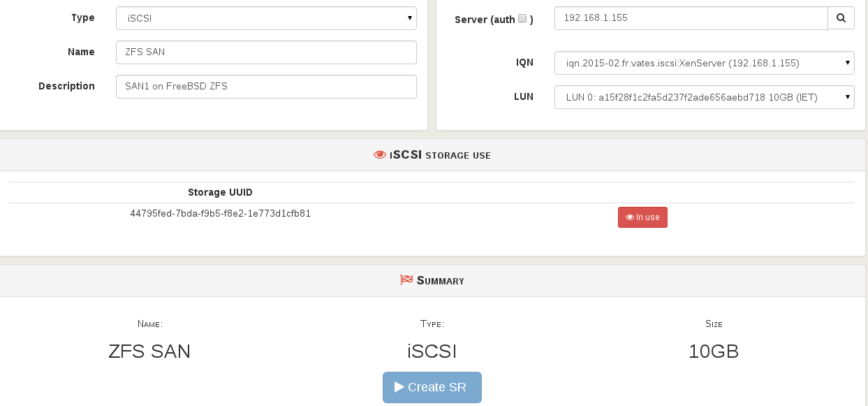
Task: Click the eye icon inside In use button
Action: pyautogui.click(x=630, y=217)
